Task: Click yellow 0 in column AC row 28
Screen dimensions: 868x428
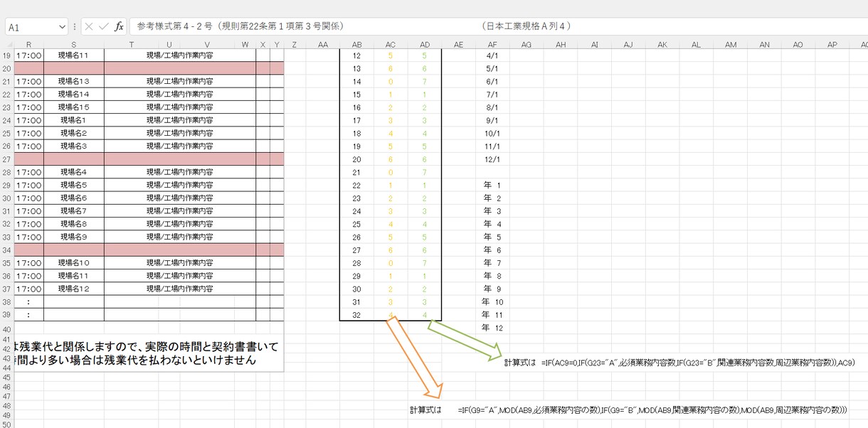Action: point(391,263)
